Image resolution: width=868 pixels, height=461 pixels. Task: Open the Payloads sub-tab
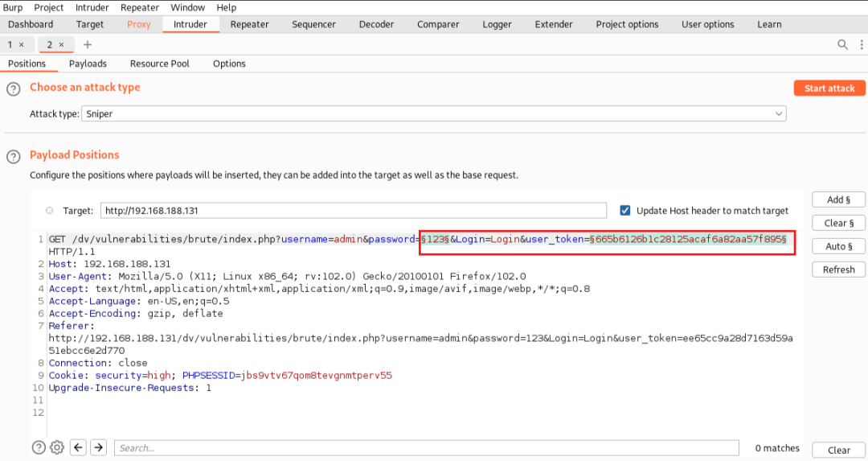[x=88, y=64]
